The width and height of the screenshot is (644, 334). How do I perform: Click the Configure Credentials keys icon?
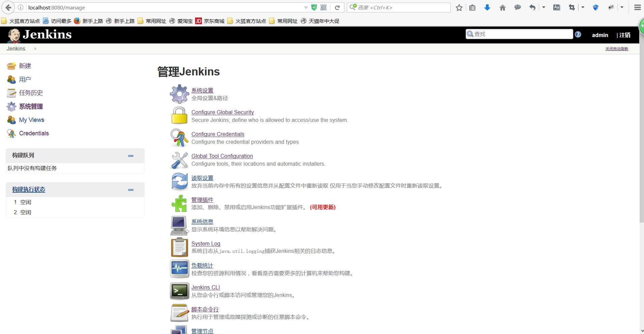pyautogui.click(x=179, y=138)
